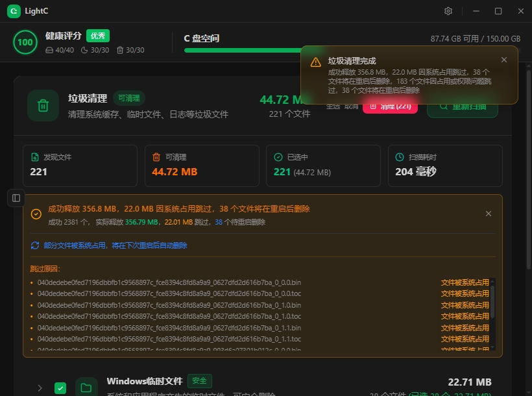Minimize the LightC window
This screenshot has width=532, height=396.
point(476,11)
